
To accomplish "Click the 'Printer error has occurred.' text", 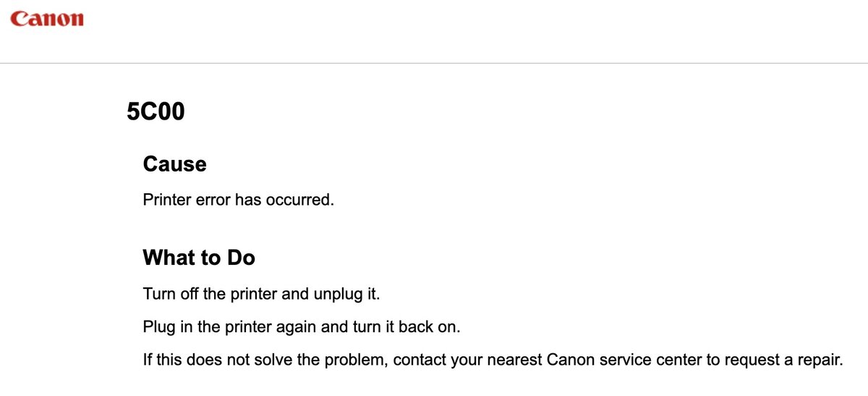I will click(x=238, y=200).
